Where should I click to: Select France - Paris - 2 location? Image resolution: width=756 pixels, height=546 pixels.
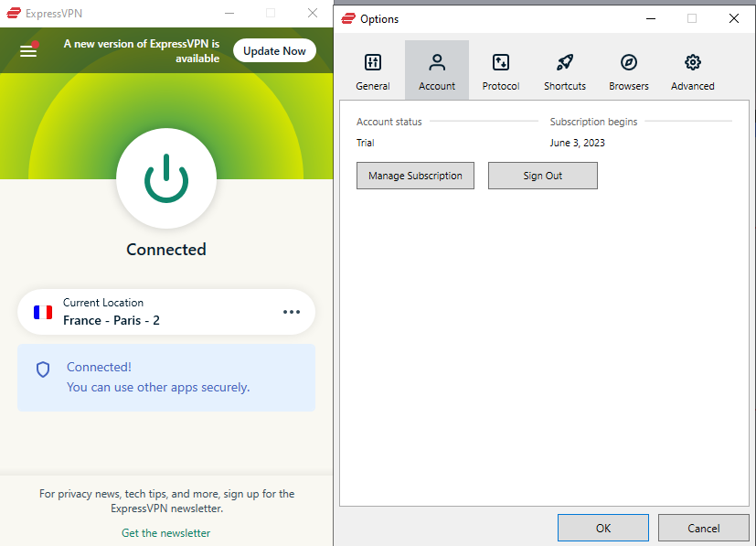[x=166, y=312]
